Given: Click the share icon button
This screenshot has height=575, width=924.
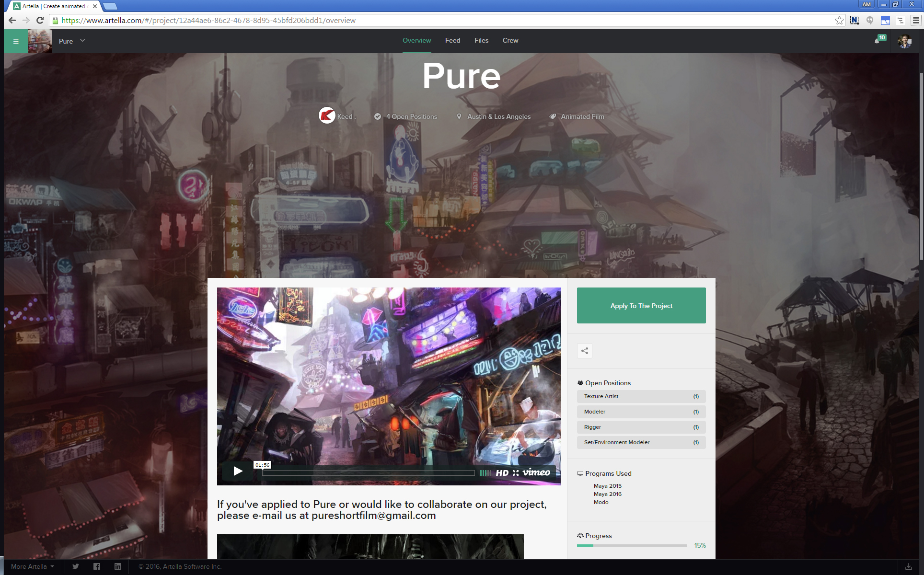Looking at the screenshot, I should pos(584,351).
